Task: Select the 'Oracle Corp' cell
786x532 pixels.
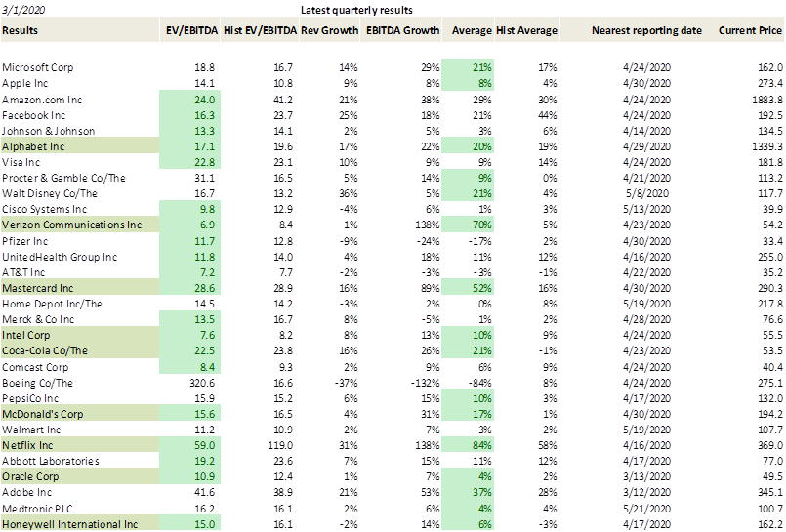Action: coord(80,476)
